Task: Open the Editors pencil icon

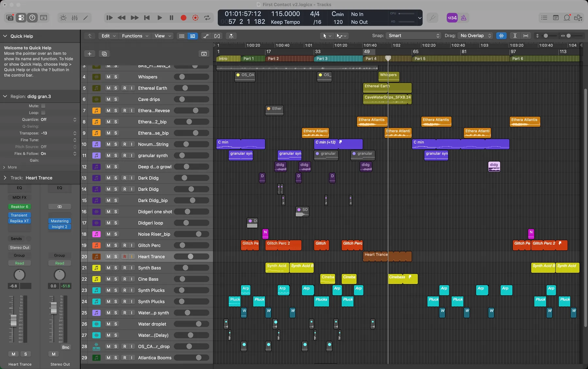Action: pyautogui.click(x=86, y=18)
